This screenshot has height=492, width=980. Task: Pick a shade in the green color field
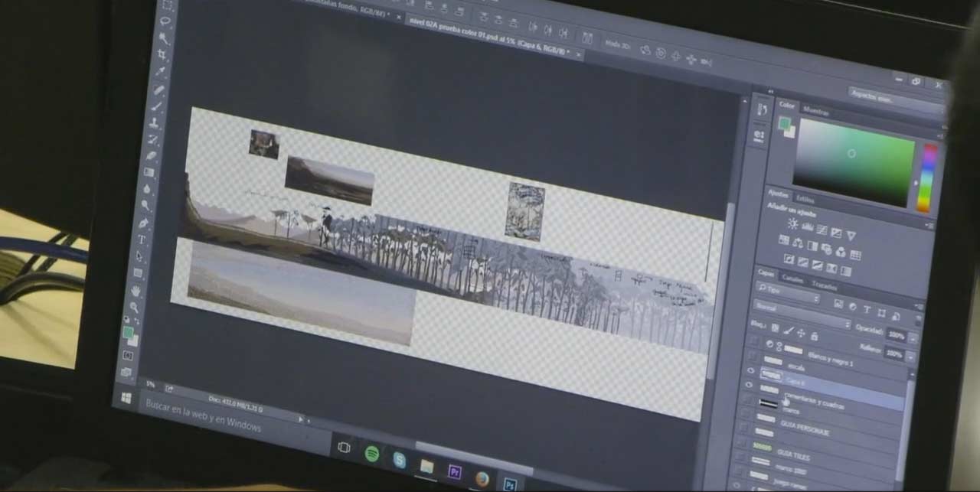click(x=852, y=161)
